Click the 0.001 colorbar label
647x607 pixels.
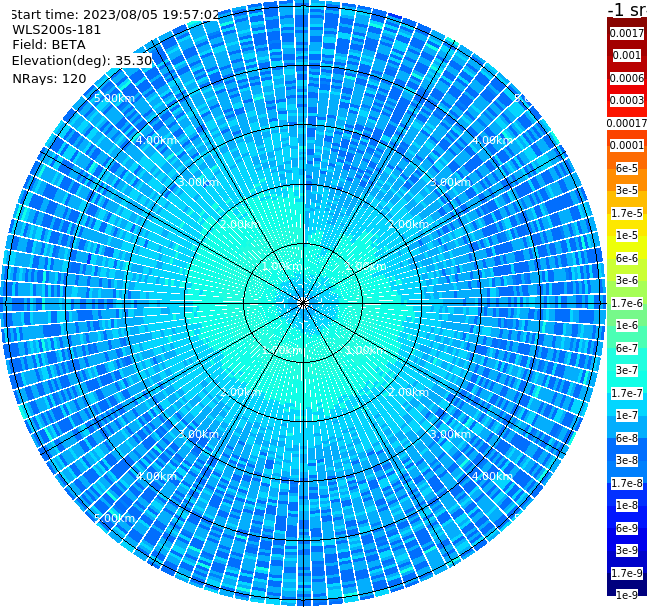pyautogui.click(x=627, y=55)
